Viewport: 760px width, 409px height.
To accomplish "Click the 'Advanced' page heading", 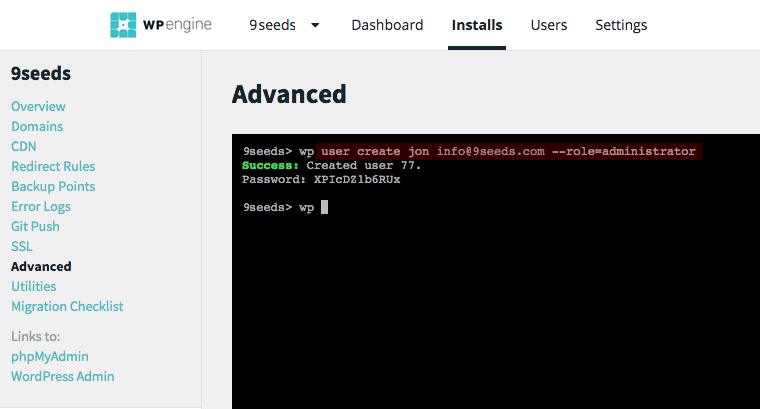I will pos(289,94).
